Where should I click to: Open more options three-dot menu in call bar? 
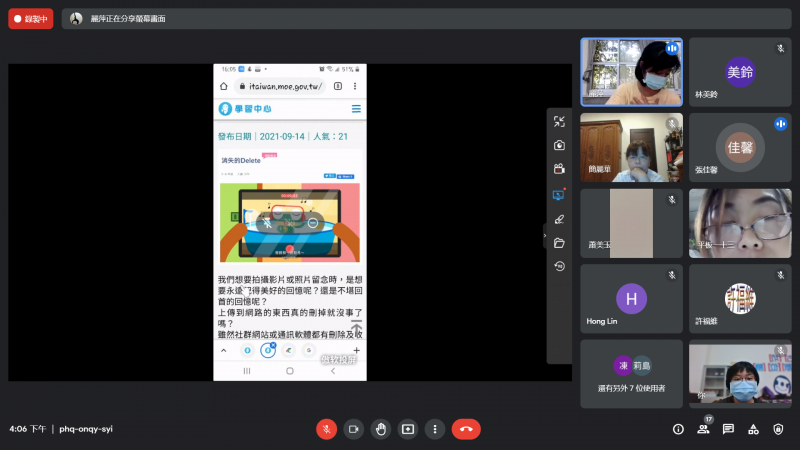[435, 429]
